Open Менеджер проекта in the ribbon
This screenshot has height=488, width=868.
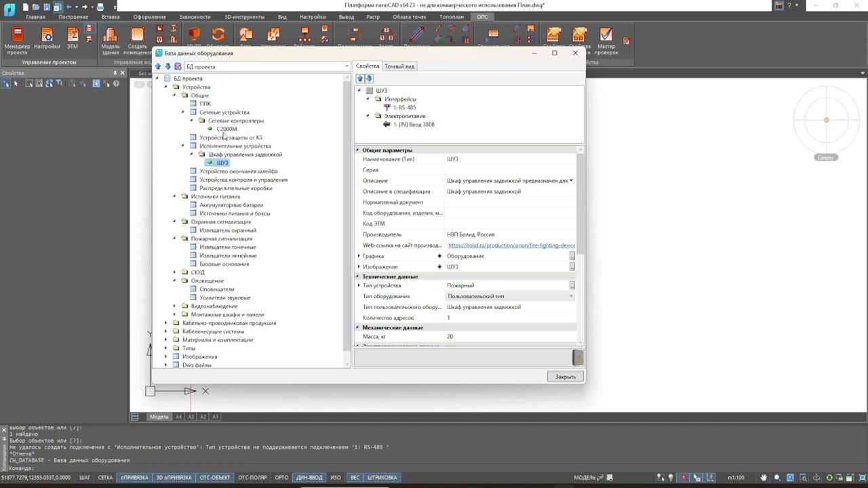pos(18,41)
